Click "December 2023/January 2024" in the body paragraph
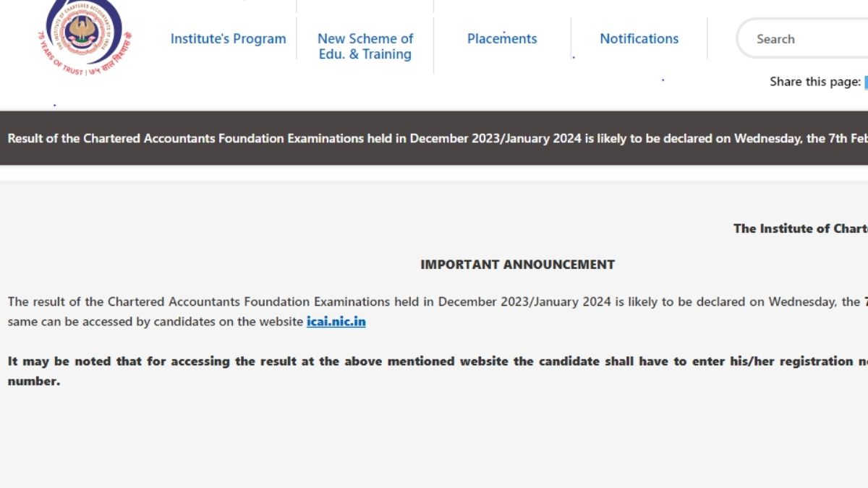 (x=524, y=302)
